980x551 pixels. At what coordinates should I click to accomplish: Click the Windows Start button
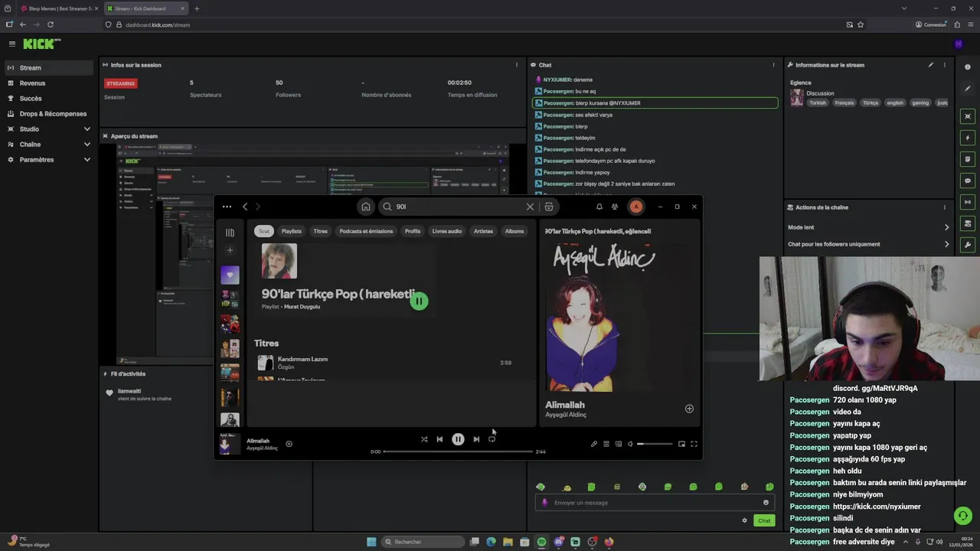[x=371, y=542]
